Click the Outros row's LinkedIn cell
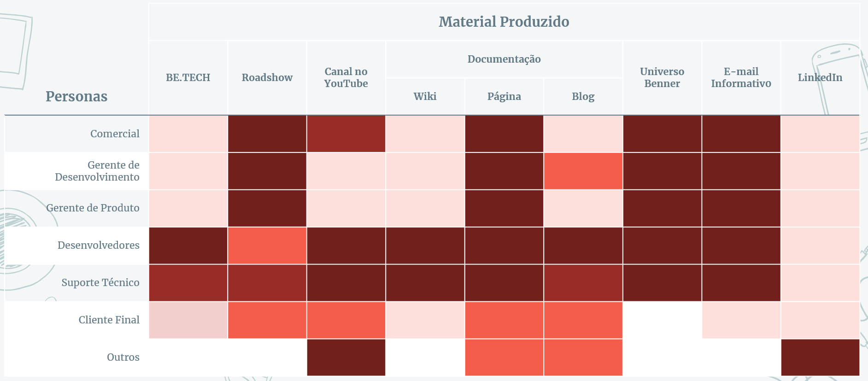Viewport: 868px width, 381px height. point(820,357)
